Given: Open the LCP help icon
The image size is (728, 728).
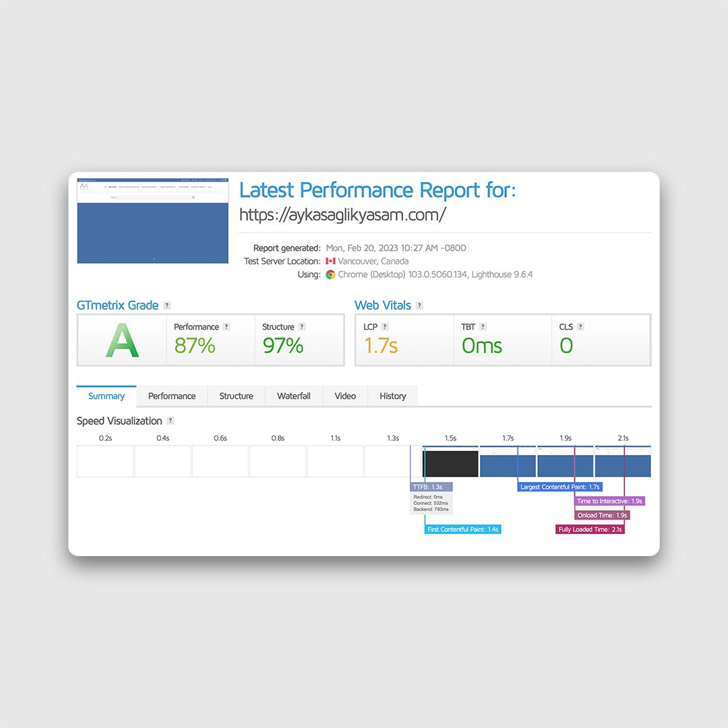Looking at the screenshot, I should 386,326.
